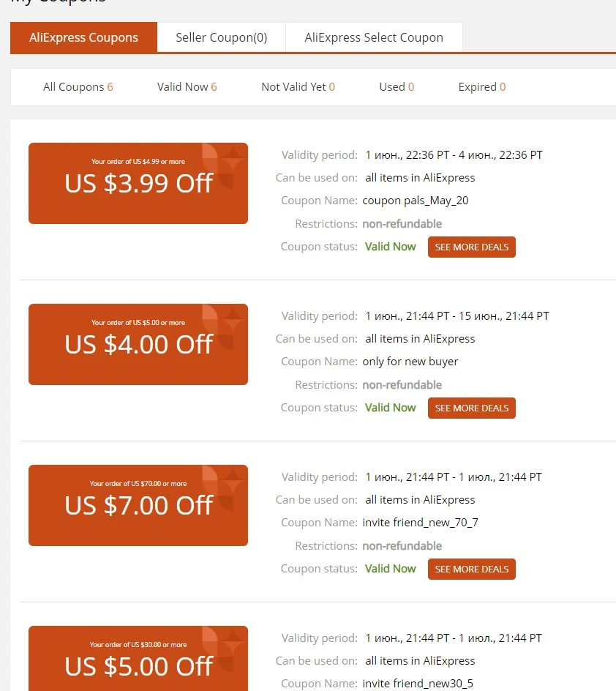Image resolution: width=616 pixels, height=691 pixels.
Task: Click validity period of $4.00 coupon
Action: (457, 316)
